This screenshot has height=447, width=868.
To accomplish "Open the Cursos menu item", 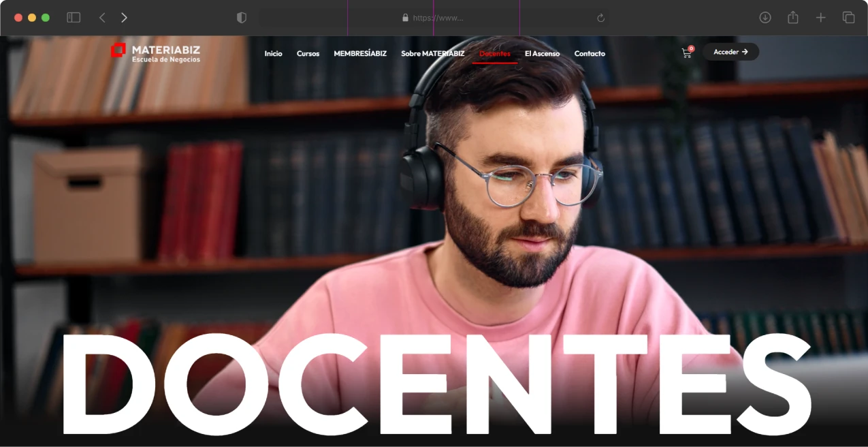I will pyautogui.click(x=308, y=54).
